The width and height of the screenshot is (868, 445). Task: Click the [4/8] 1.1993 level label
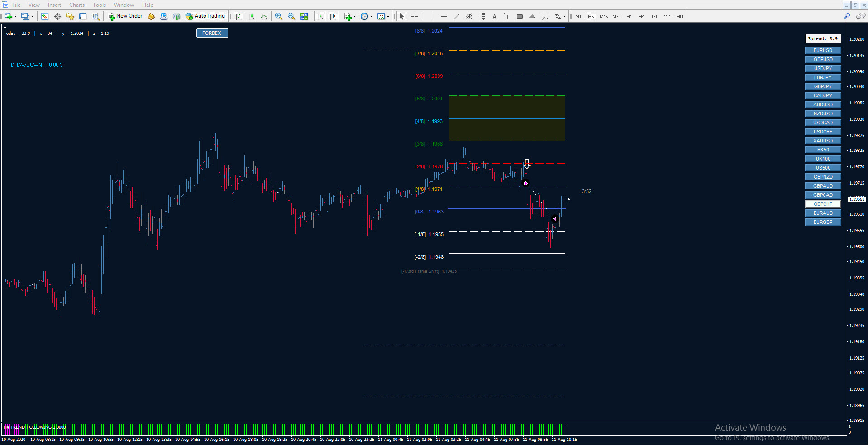tap(429, 121)
